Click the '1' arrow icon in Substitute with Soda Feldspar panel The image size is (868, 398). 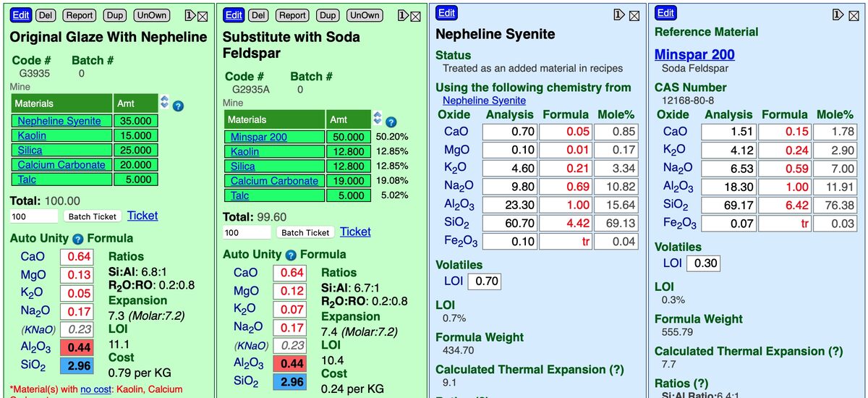[x=402, y=15]
